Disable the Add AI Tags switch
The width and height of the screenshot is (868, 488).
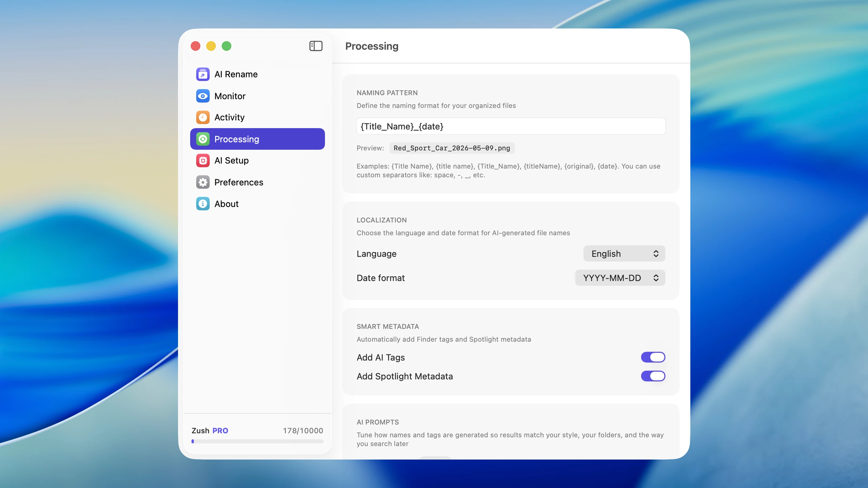pyautogui.click(x=653, y=357)
